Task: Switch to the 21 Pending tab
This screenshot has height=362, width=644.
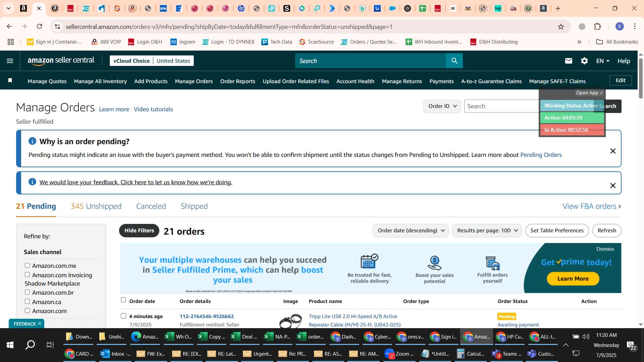Action: [36, 206]
